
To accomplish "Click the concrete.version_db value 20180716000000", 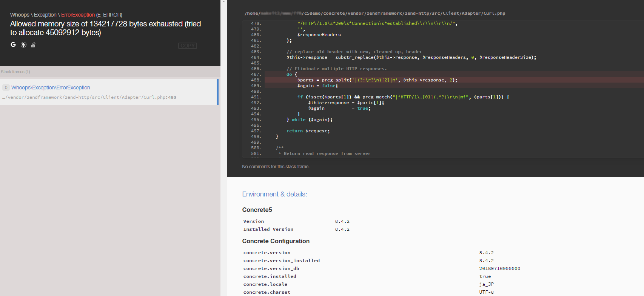I will (x=500, y=268).
